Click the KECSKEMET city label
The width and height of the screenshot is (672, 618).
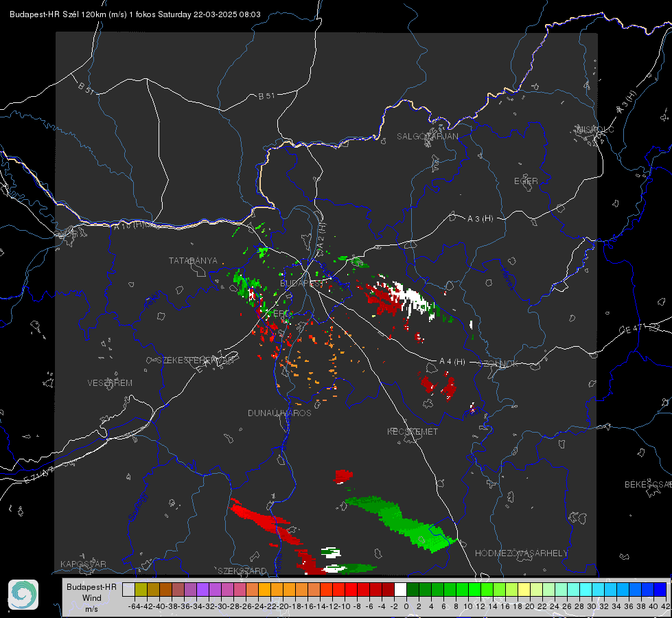(x=413, y=431)
